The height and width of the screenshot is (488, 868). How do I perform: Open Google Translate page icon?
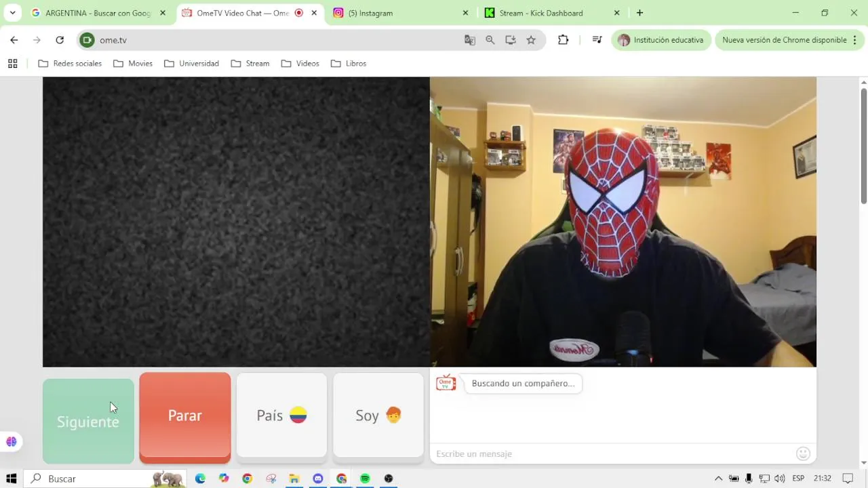470,40
